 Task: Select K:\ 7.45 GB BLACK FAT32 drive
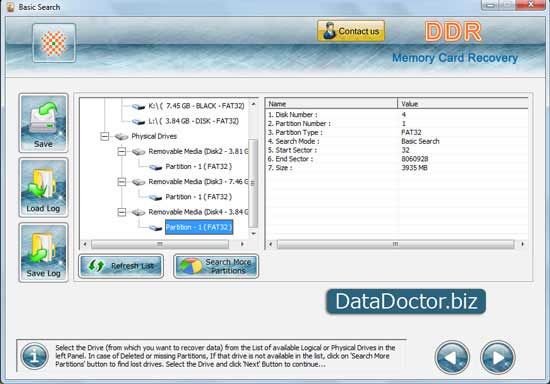196,106
